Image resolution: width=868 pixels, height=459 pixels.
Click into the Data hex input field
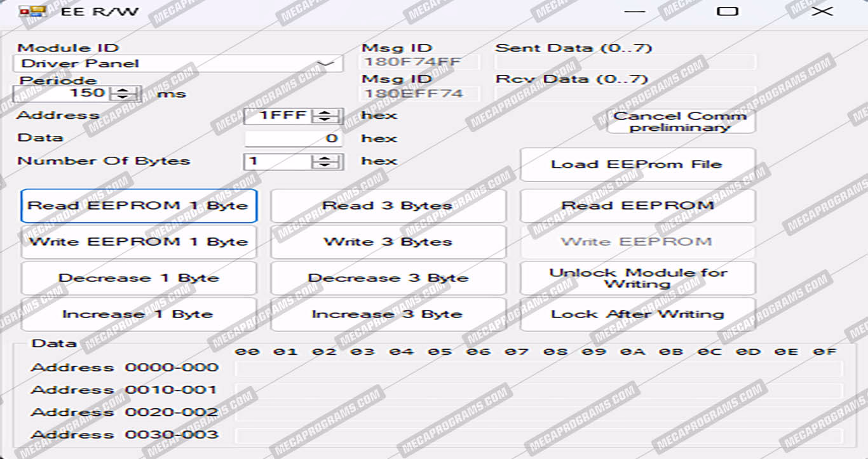[294, 138]
